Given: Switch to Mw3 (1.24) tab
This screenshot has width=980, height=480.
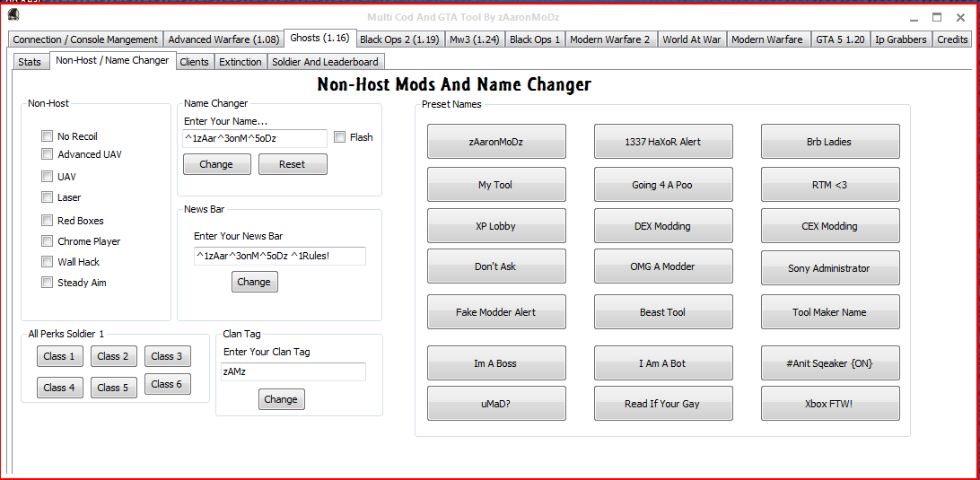Looking at the screenshot, I should [475, 39].
